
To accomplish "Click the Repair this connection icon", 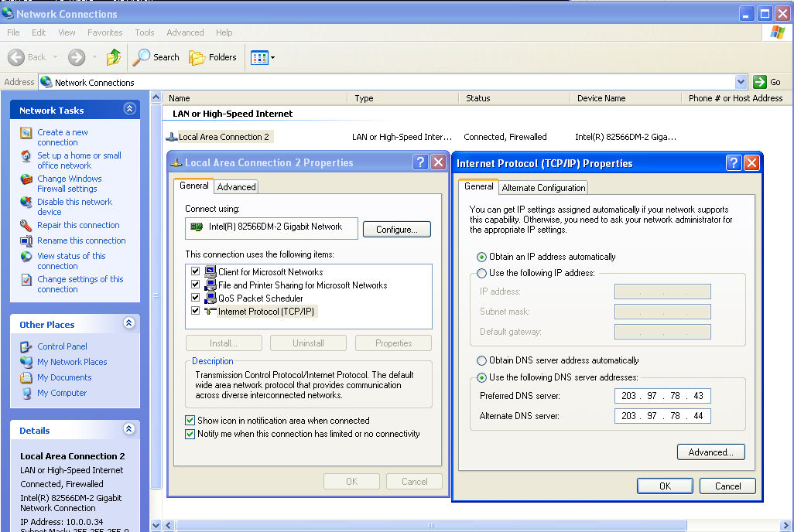I will click(26, 226).
